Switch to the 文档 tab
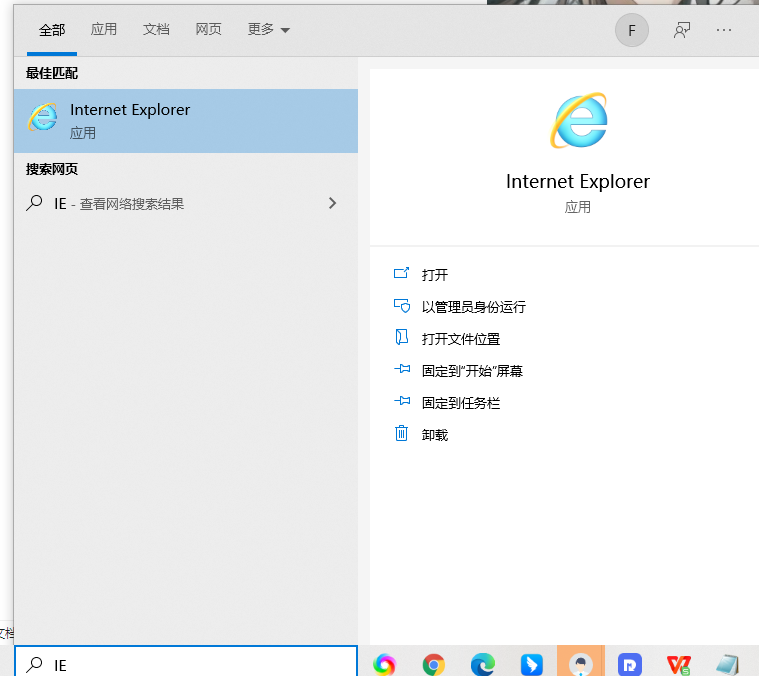Screen dimensions: 759x676 [x=156, y=30]
